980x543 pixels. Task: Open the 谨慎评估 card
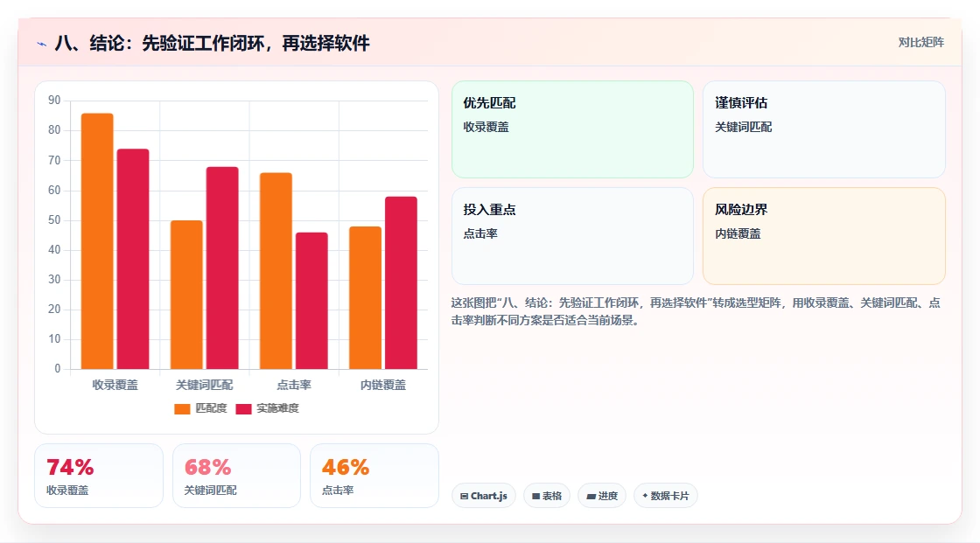click(x=823, y=129)
